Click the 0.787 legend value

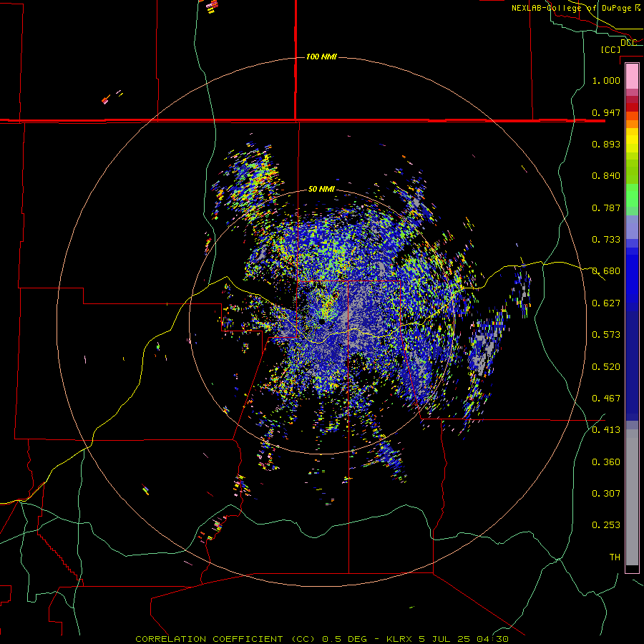(606, 208)
